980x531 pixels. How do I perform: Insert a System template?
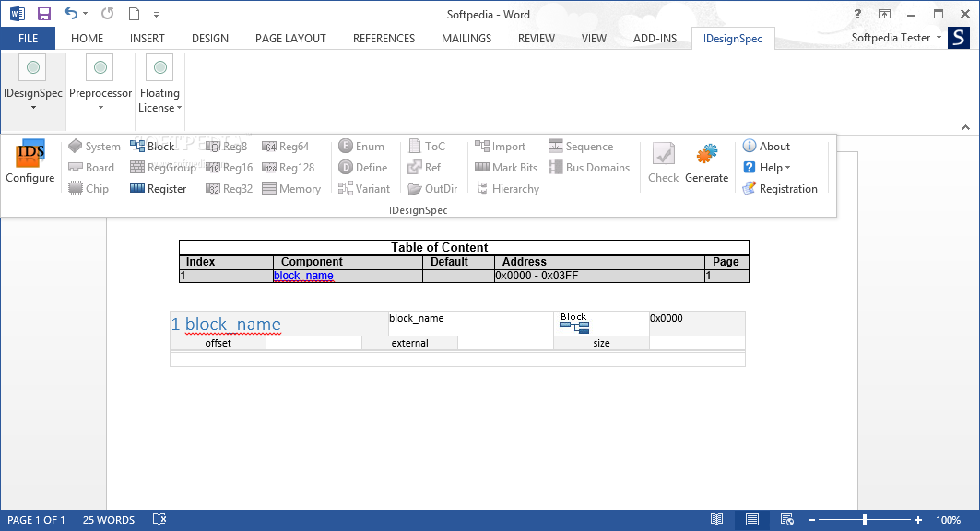tap(94, 147)
